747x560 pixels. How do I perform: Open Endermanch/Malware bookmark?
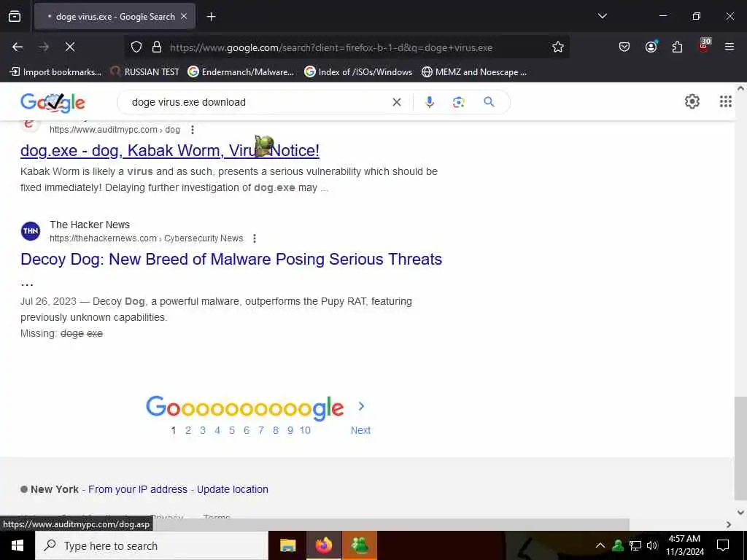[x=241, y=72]
